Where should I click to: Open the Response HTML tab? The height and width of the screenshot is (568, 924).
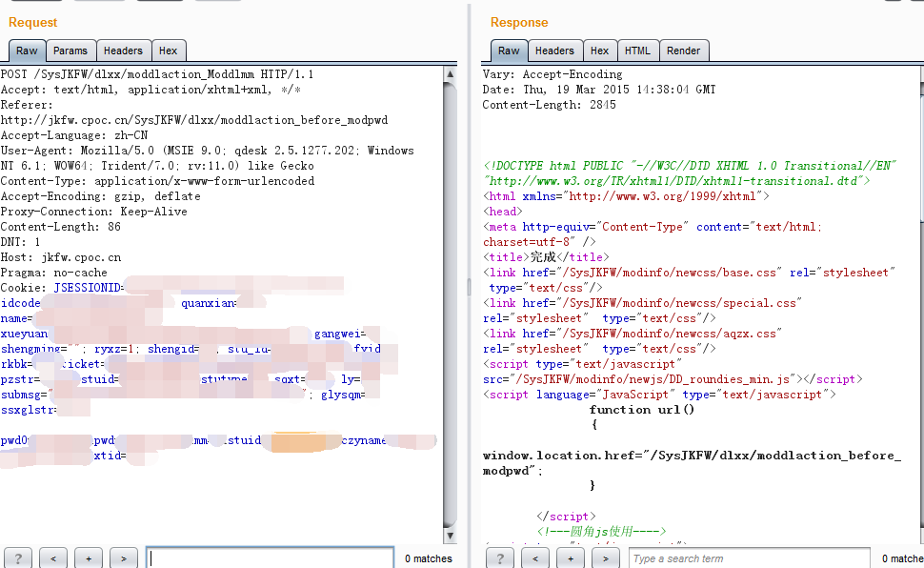[637, 51]
